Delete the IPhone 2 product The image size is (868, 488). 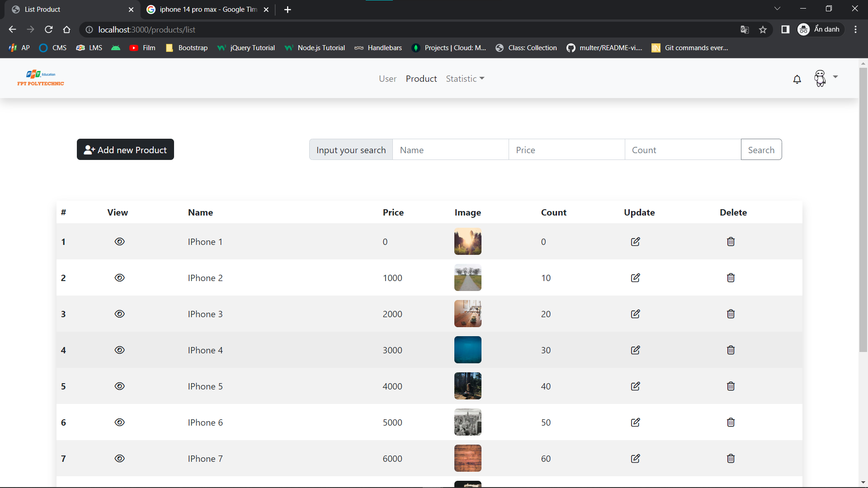point(731,277)
